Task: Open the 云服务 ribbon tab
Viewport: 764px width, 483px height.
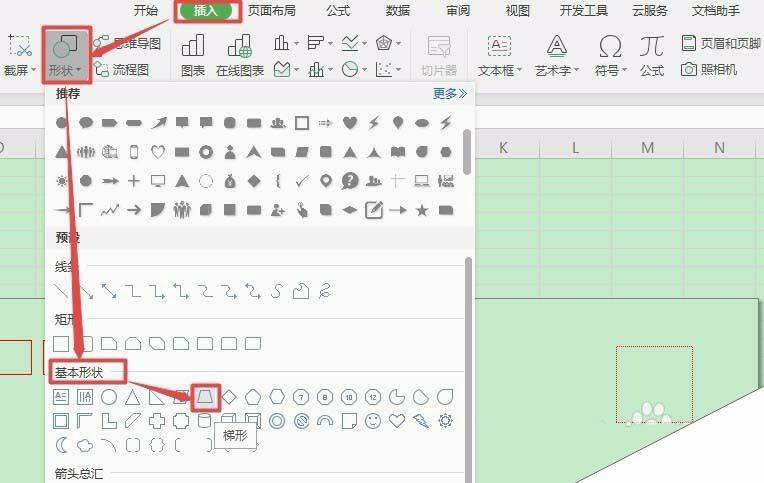Action: tap(649, 11)
